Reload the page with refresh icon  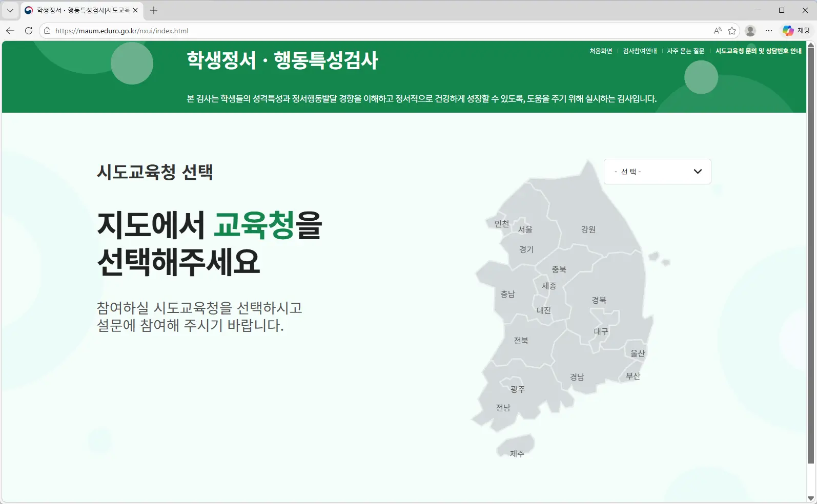[x=29, y=31]
